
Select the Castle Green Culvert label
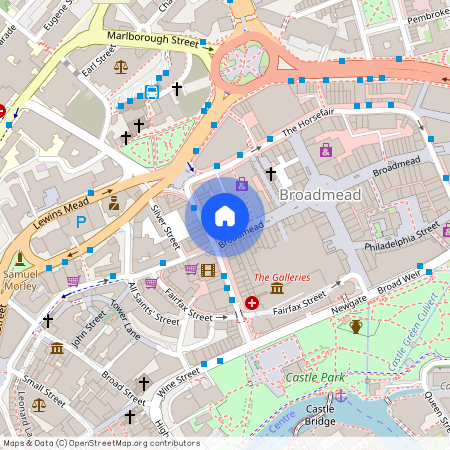coord(412,332)
